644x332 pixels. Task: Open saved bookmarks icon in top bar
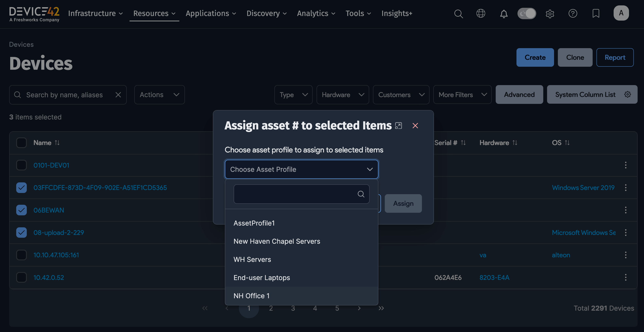[596, 14]
